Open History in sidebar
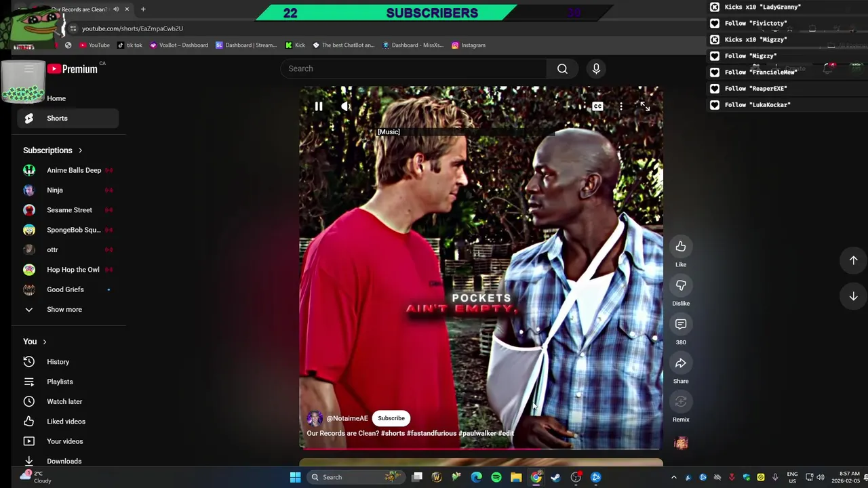The height and width of the screenshot is (488, 868). point(68,362)
